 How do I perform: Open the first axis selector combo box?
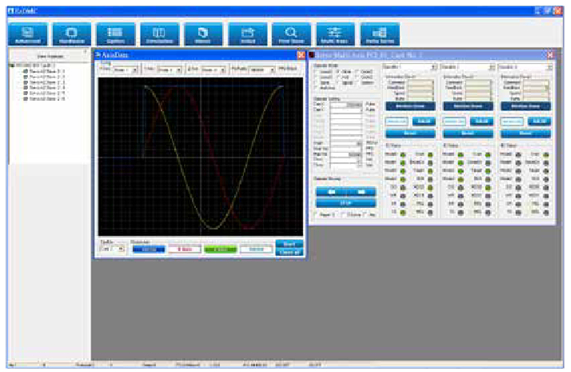410,67
